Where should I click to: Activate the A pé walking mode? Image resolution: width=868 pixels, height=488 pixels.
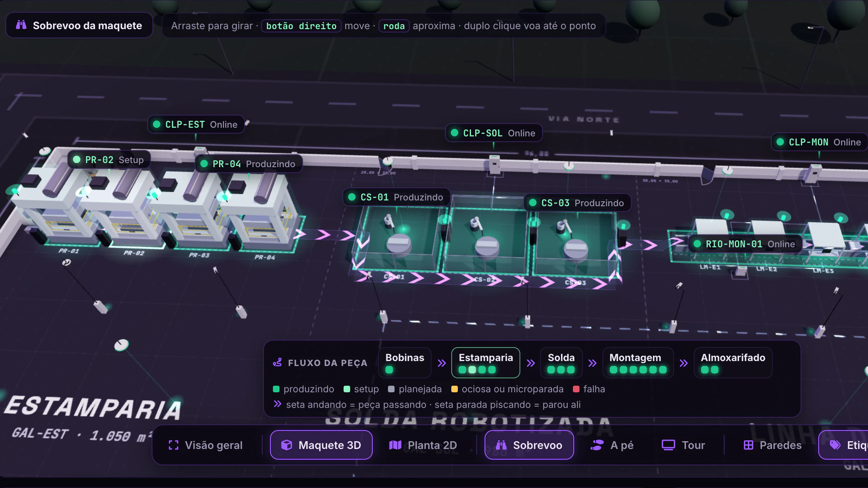[x=612, y=445]
